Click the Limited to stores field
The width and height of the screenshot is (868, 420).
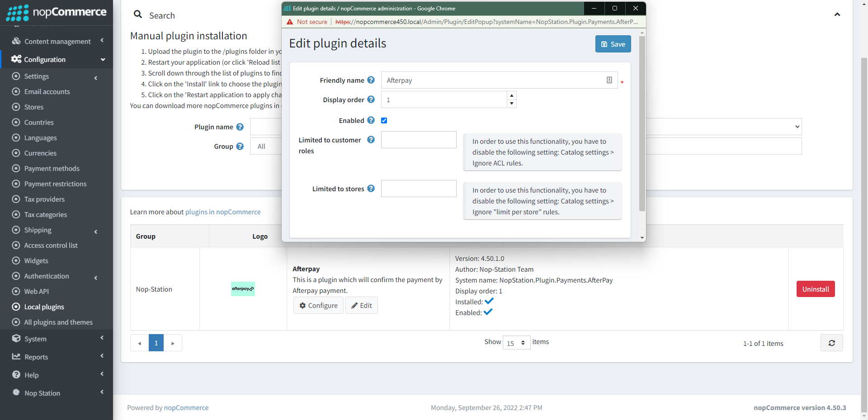(x=419, y=189)
